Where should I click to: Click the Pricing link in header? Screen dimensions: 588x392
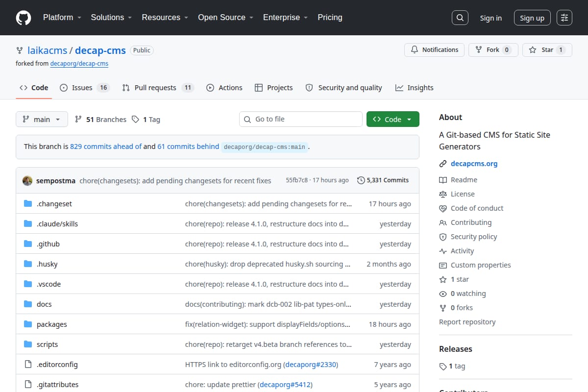(x=330, y=18)
